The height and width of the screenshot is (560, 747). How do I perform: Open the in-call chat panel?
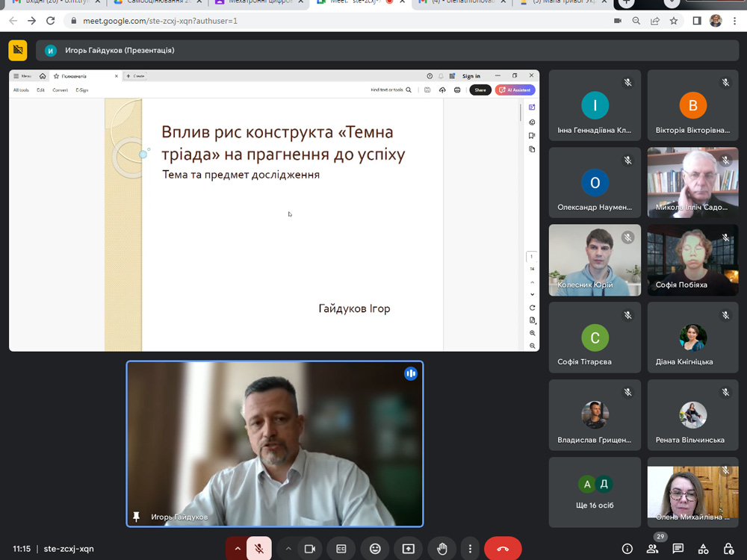678,549
